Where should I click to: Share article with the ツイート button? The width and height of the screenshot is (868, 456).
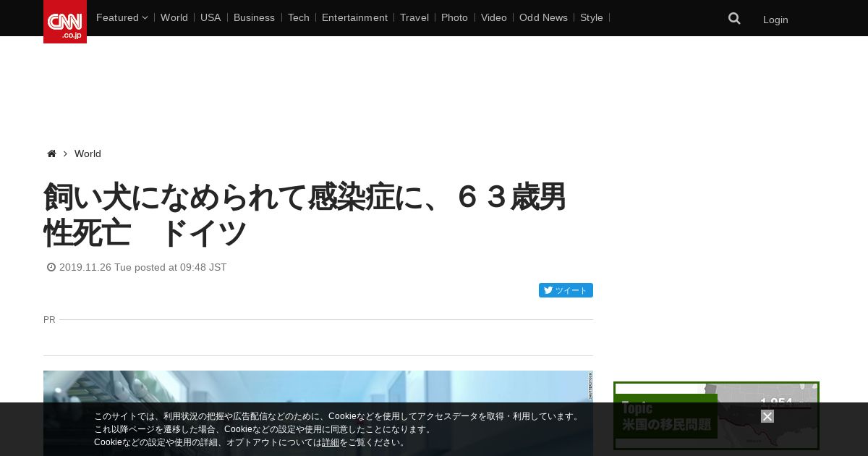(x=566, y=290)
